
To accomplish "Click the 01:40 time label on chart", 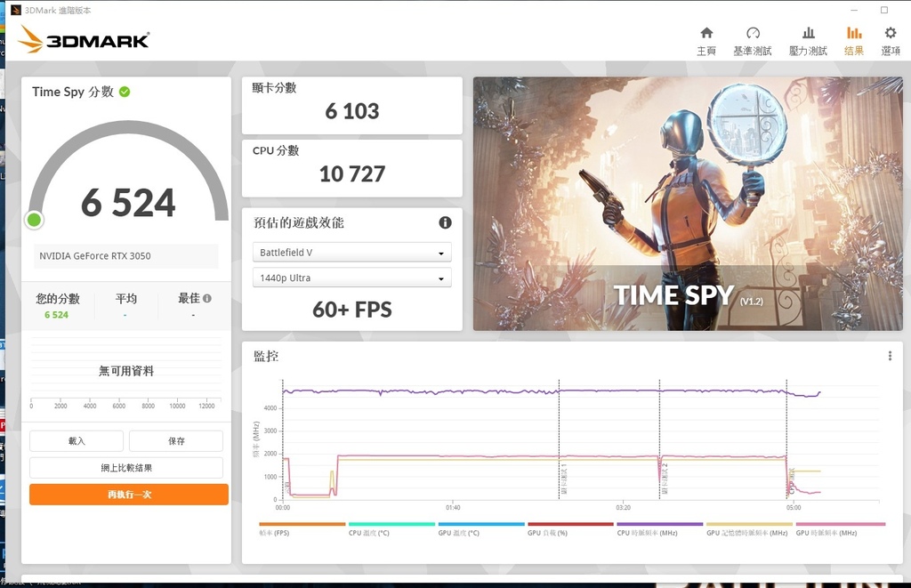I will [x=453, y=507].
